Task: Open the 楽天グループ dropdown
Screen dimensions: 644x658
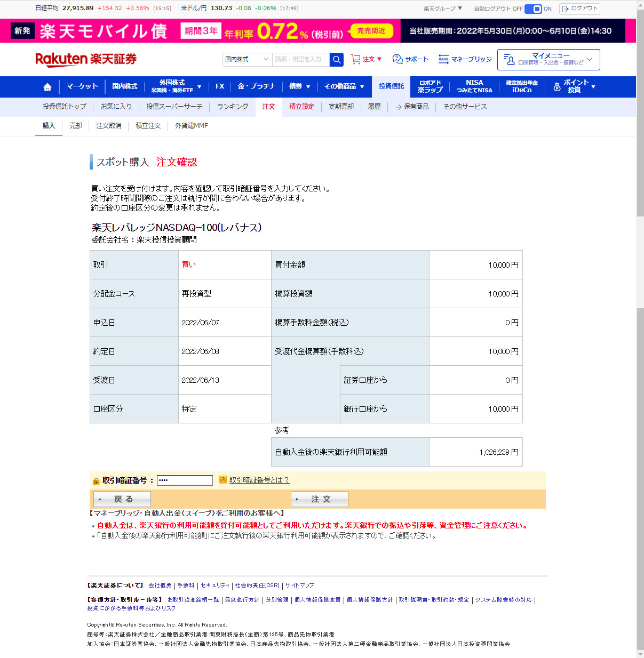Action: [443, 9]
